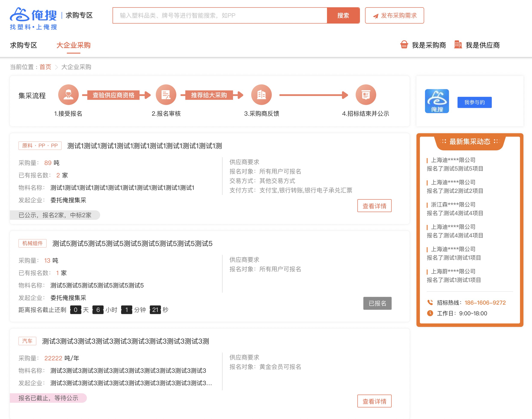Click the paper plane icon in 发布采购需求
Screen dimensions: 532x419
point(375,16)
